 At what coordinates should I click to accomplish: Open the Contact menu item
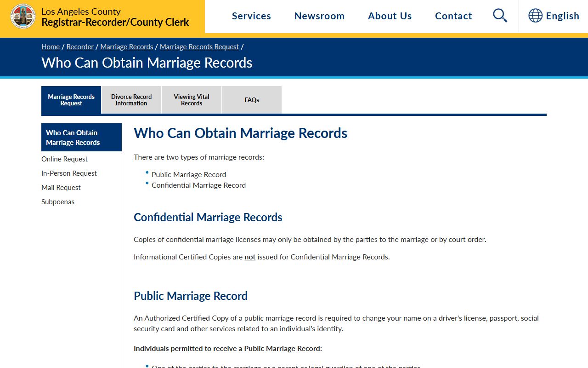coord(453,16)
